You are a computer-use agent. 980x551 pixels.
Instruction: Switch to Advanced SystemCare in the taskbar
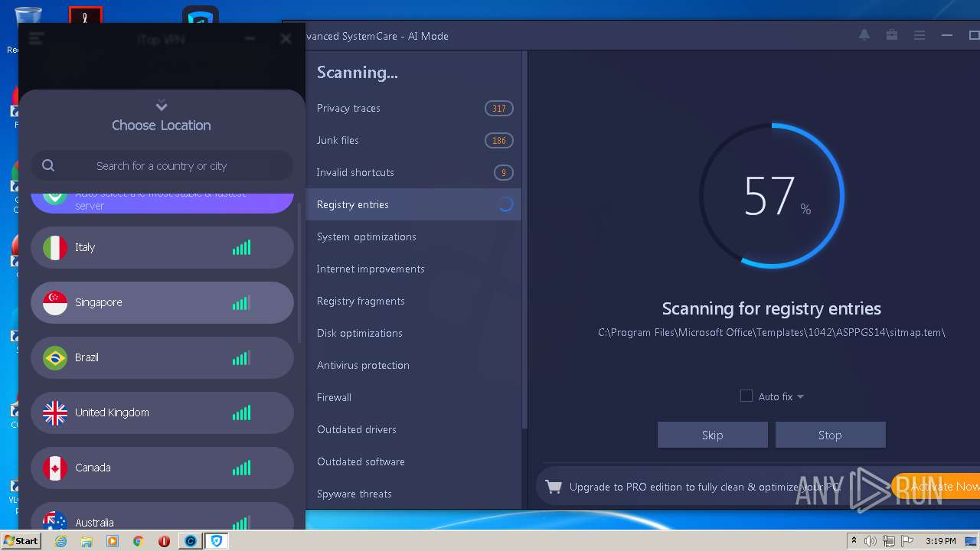[191, 541]
